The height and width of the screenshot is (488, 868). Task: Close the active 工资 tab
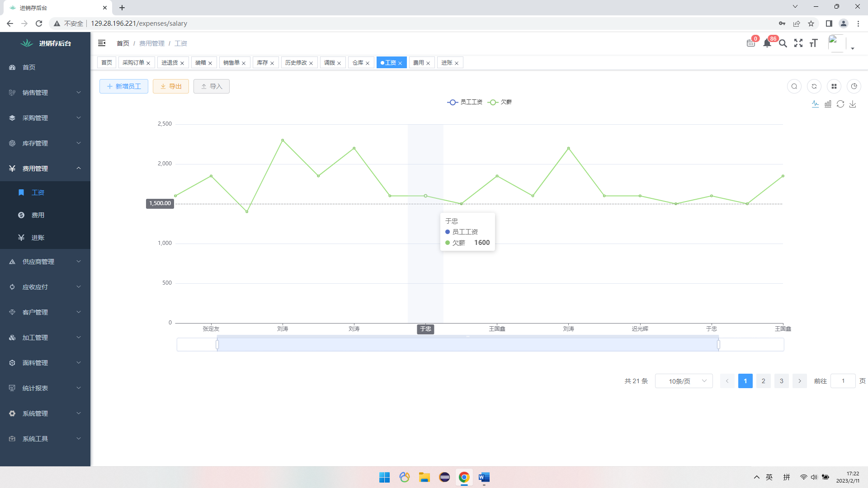pyautogui.click(x=400, y=63)
